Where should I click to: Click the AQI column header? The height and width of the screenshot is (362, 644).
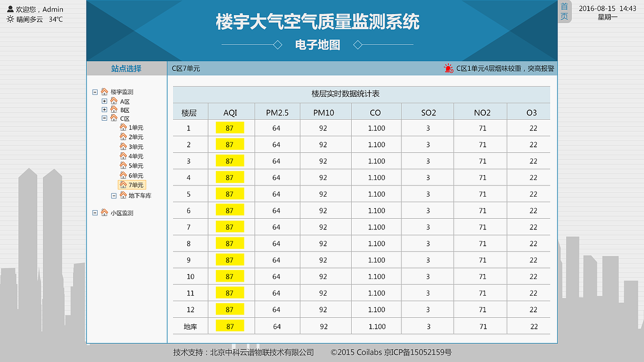pyautogui.click(x=230, y=113)
